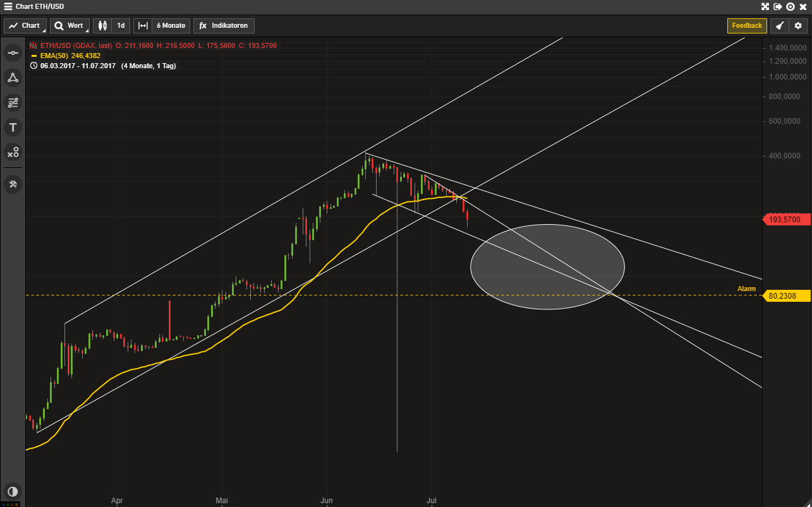The width and height of the screenshot is (812, 507).
Task: Click the time range width icon
Action: [x=143, y=26]
